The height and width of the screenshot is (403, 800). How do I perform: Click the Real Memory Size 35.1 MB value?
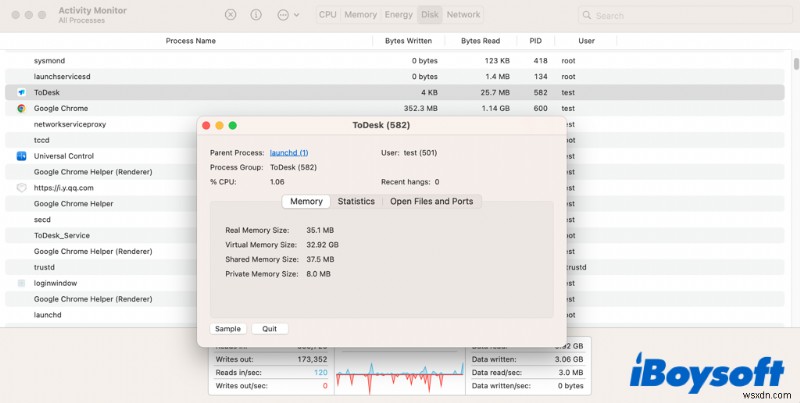[320, 230]
